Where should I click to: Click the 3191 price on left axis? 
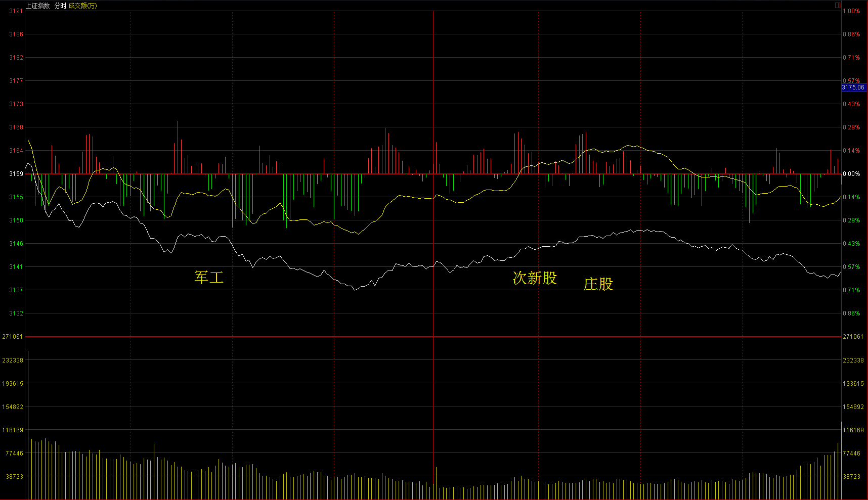coord(16,11)
